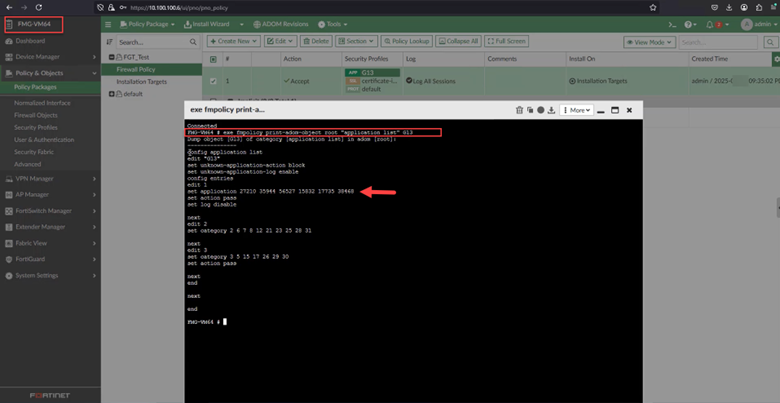780x403 pixels.
Task: Expand the default policy package
Action: (x=111, y=94)
